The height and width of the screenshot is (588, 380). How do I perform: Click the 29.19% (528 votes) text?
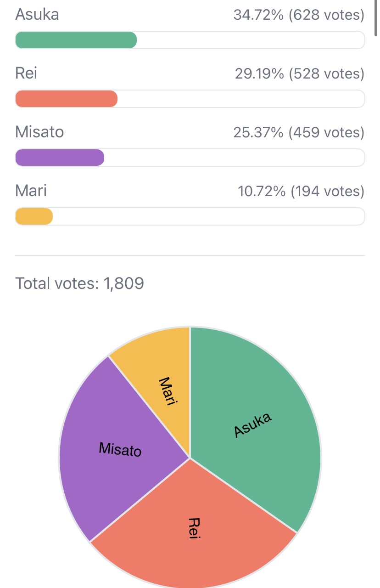coord(300,74)
